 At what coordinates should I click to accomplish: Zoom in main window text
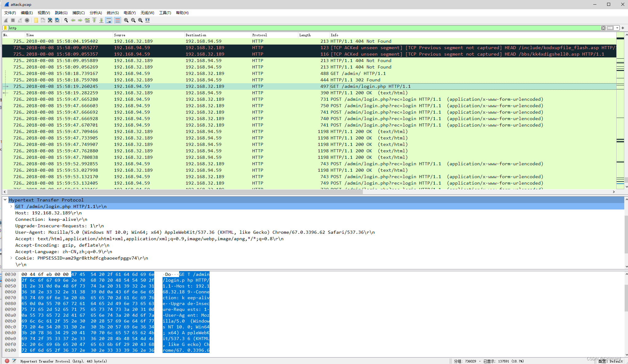tap(126, 20)
